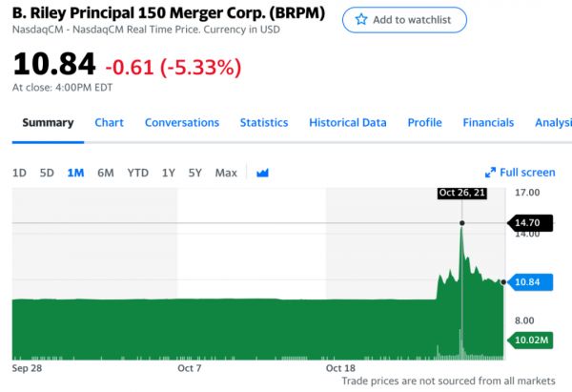This screenshot has height=392, width=572.
Task: Click the Oct 26 price peak on chart
Action: point(462,224)
